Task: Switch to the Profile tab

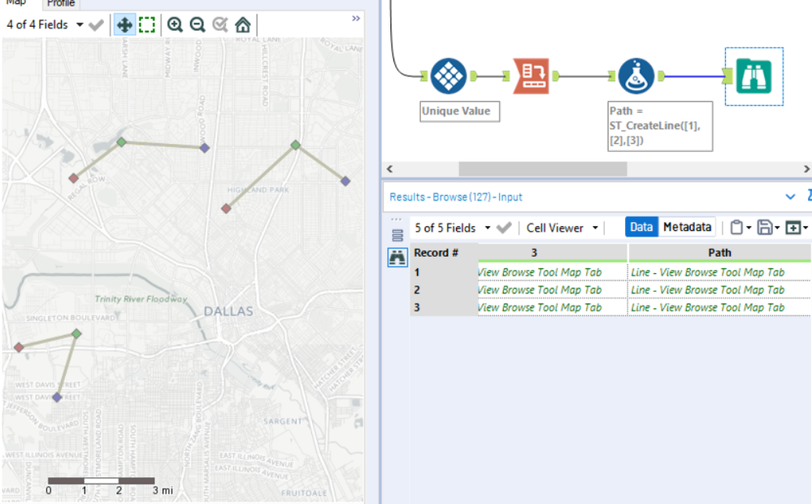Action: click(61, 3)
